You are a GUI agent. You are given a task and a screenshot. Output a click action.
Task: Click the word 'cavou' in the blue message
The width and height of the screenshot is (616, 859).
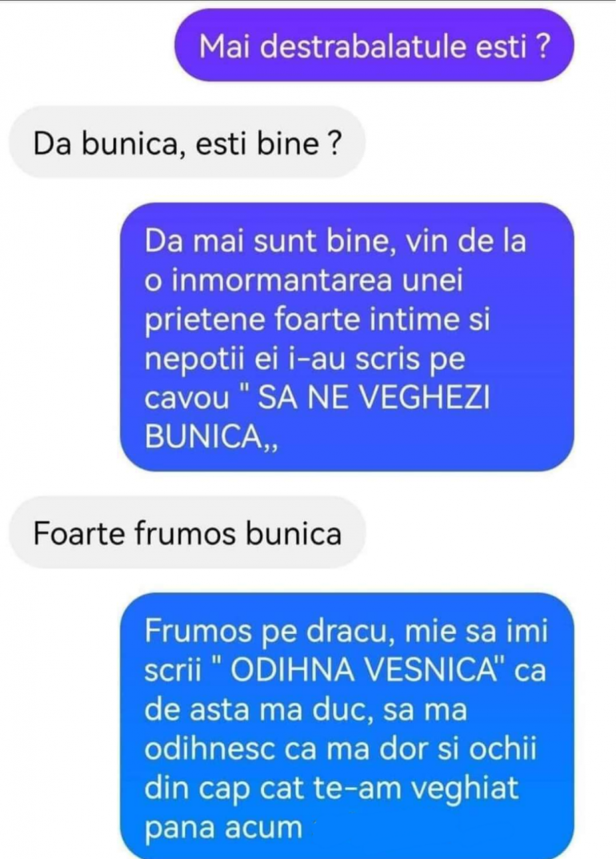click(x=186, y=399)
